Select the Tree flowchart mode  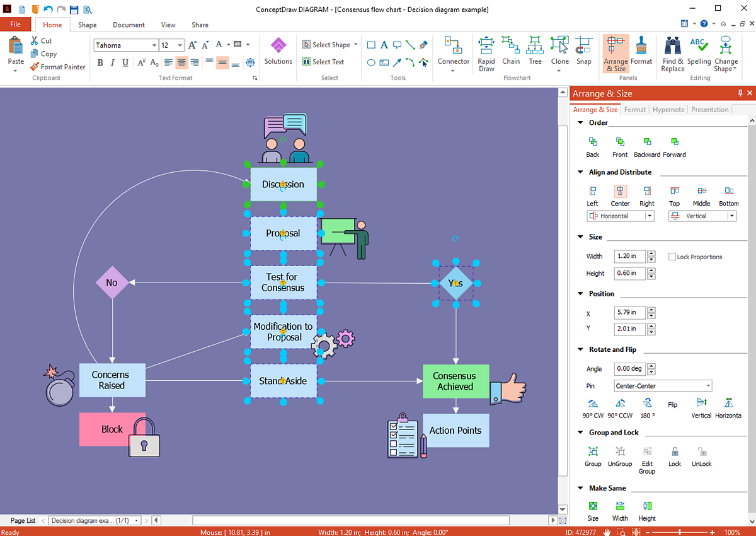[535, 51]
